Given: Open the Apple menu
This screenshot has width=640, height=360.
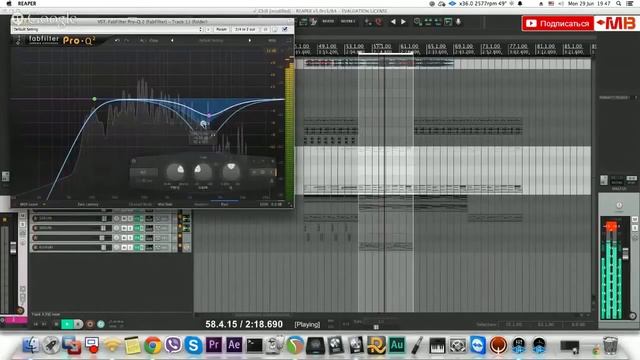Looking at the screenshot, I should 9,3.
